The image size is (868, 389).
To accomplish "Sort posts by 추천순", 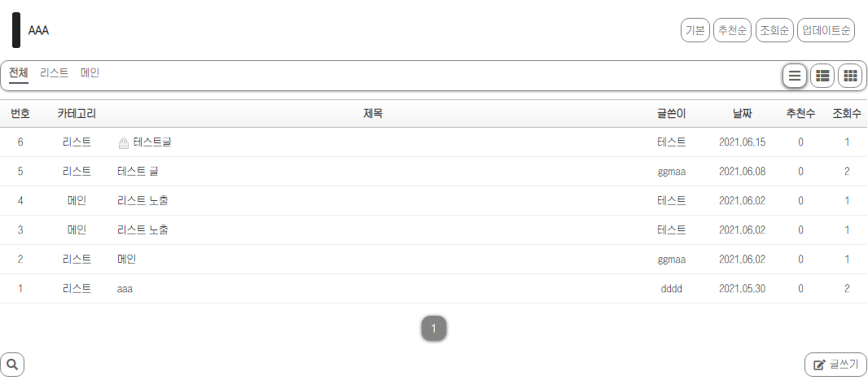I will click(x=731, y=30).
